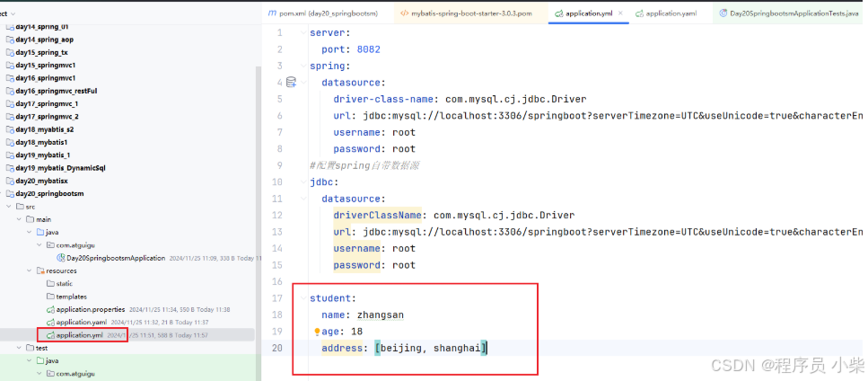
Task: Collapse the src folder chevron
Action: 9,207
